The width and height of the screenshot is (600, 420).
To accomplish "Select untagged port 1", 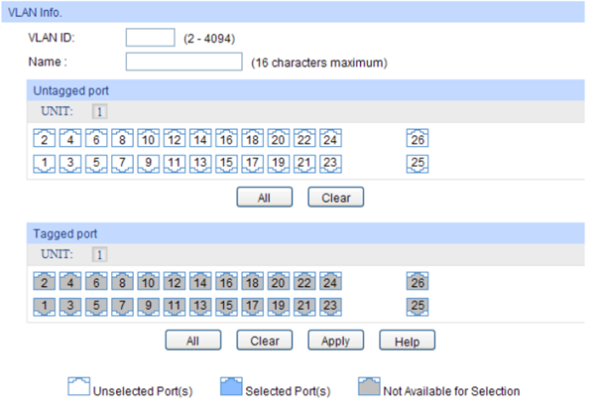I will coord(43,162).
